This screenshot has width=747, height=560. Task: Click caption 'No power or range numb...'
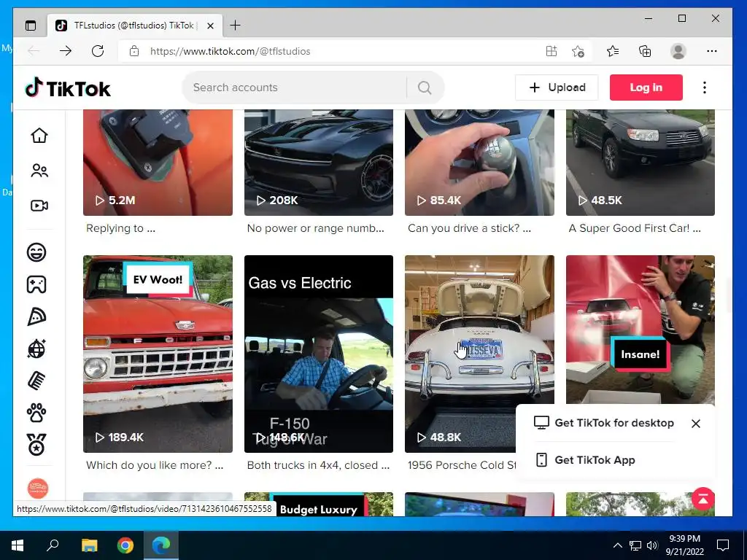click(x=315, y=228)
